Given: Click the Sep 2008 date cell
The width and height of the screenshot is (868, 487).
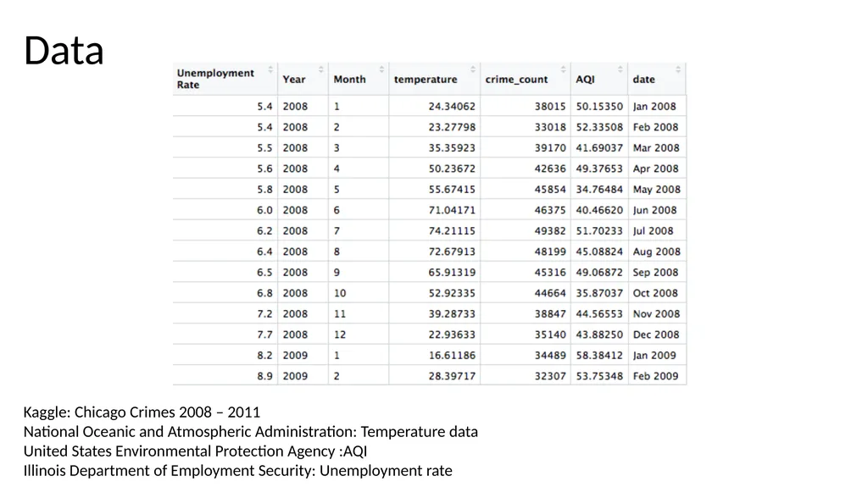Looking at the screenshot, I should pyautogui.click(x=655, y=272).
